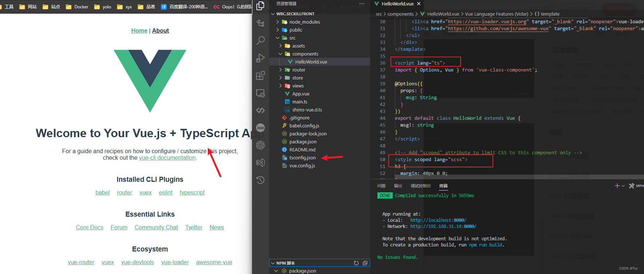The image size is (644, 274).
Task: Click the babel plugin link
Action: [102, 192]
